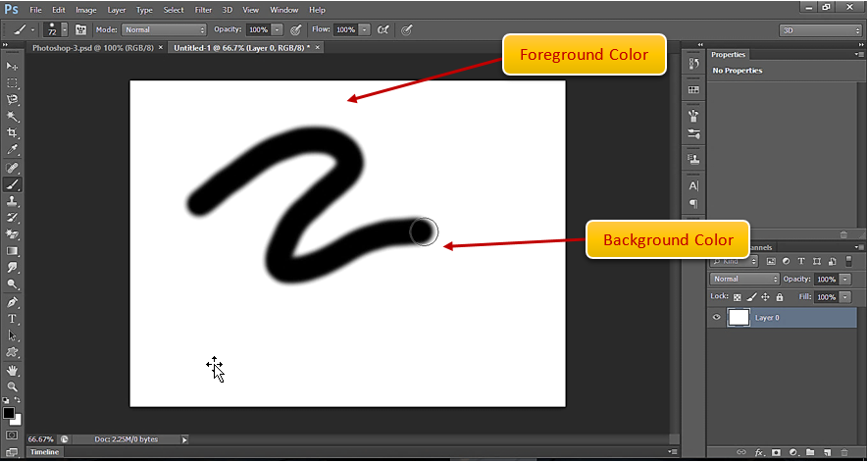The height and width of the screenshot is (462, 868).
Task: Click the Layer 0 thumbnail
Action: [x=739, y=318]
